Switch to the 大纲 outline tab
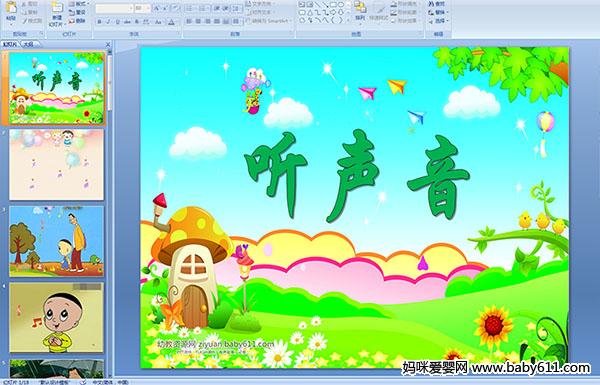The image size is (600, 385). point(29,44)
